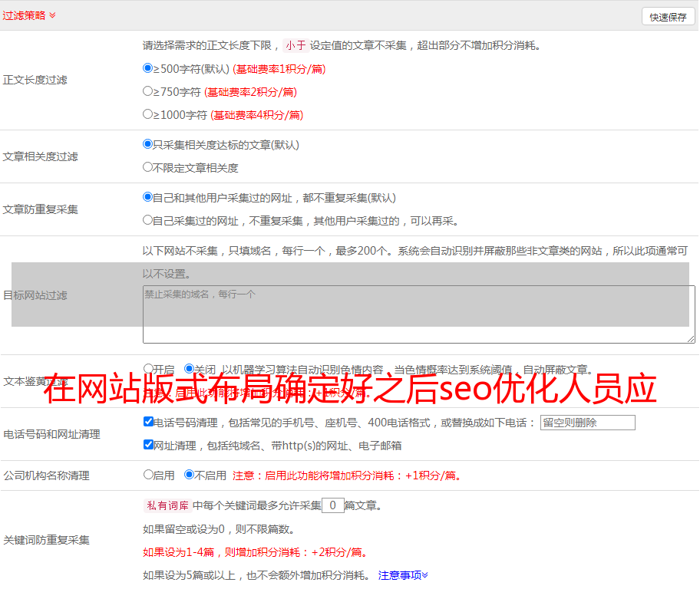Select 关闭 for 文本鉴黄过滤
700x589 pixels.
pyautogui.click(x=189, y=369)
